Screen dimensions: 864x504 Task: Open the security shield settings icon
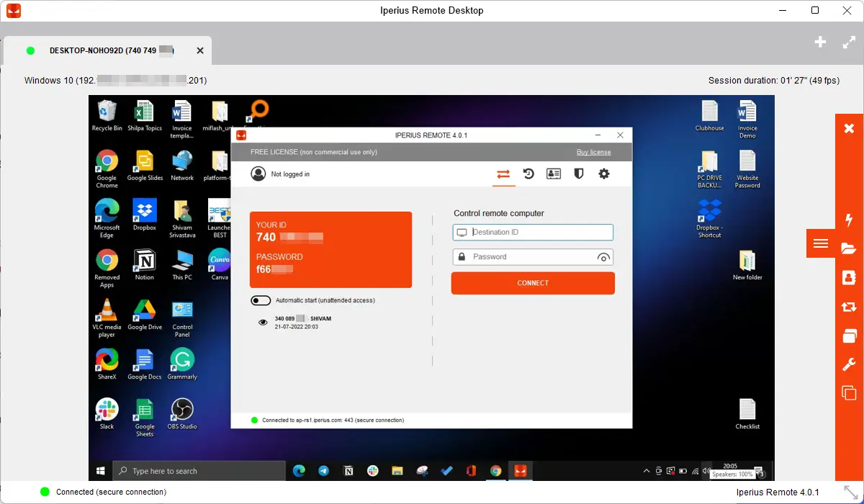point(578,174)
